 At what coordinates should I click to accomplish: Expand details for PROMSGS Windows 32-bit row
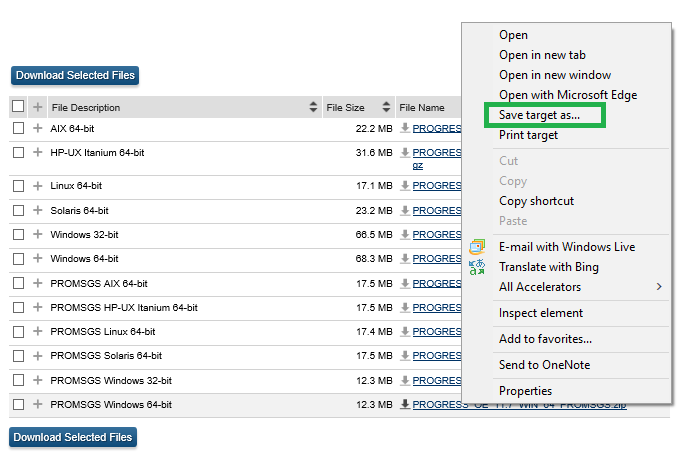[x=38, y=380]
